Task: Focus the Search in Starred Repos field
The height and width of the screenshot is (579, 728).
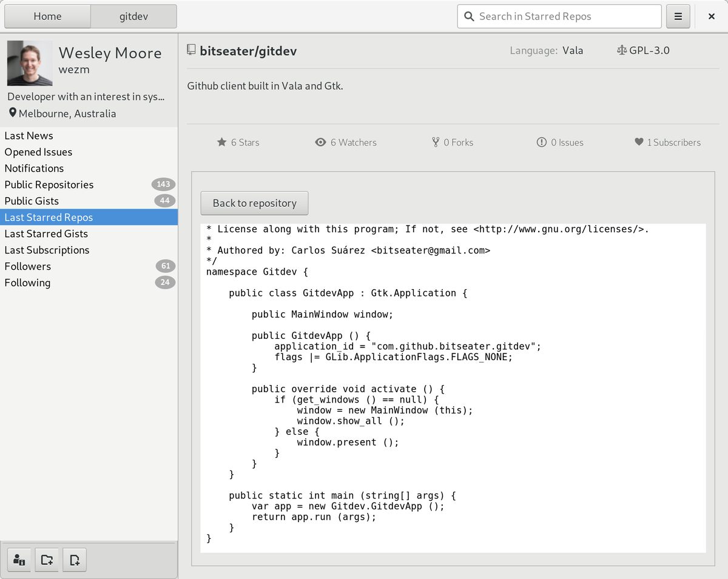Action: pyautogui.click(x=559, y=16)
